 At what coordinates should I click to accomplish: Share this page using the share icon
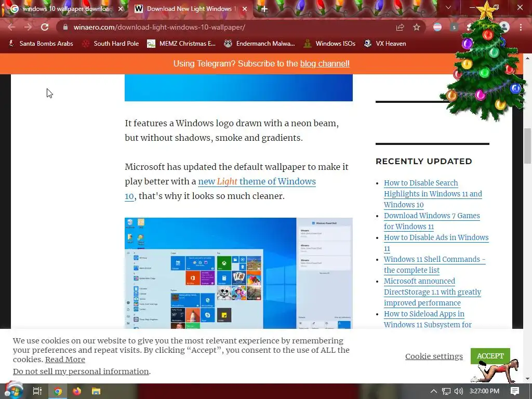click(x=400, y=27)
